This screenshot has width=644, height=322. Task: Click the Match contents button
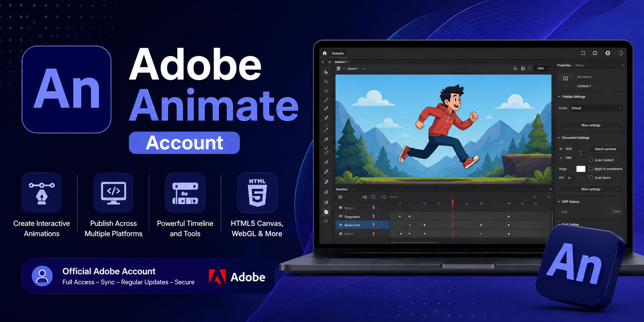tap(605, 149)
